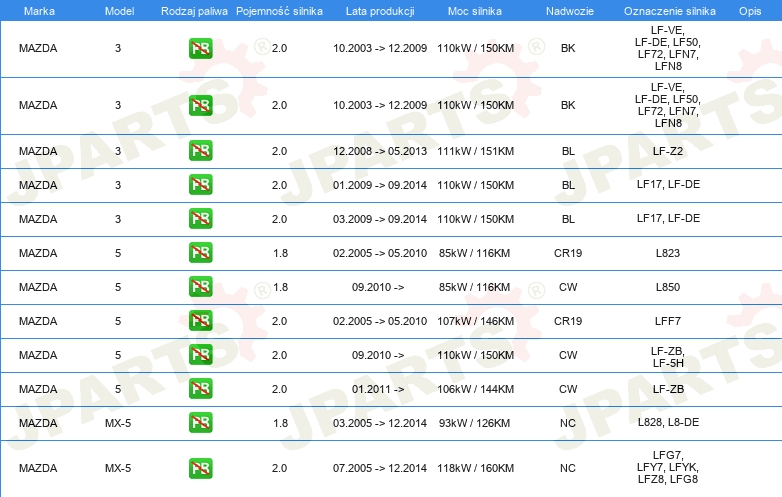Click the fuel icon in the 106kW / 144KM row

[x=200, y=388]
